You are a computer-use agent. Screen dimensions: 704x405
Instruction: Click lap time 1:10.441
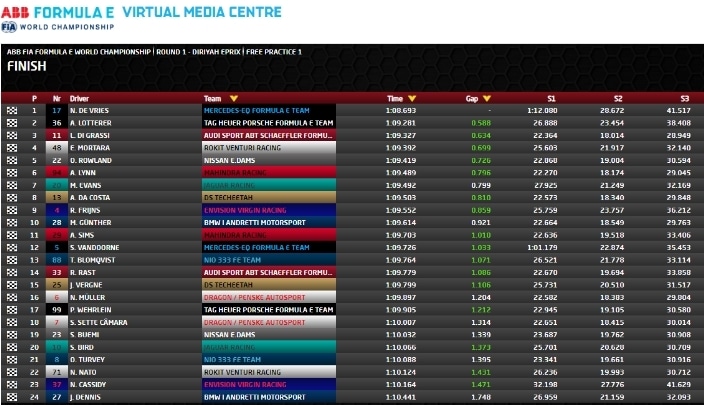click(x=401, y=397)
